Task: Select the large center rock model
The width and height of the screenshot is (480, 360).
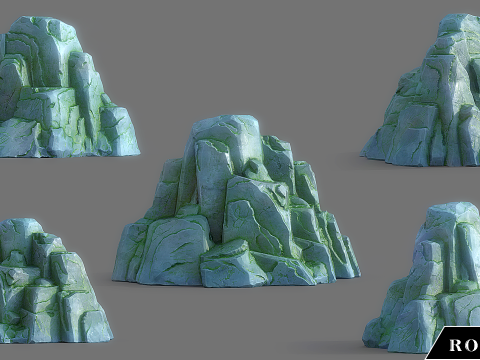Action: point(236,201)
